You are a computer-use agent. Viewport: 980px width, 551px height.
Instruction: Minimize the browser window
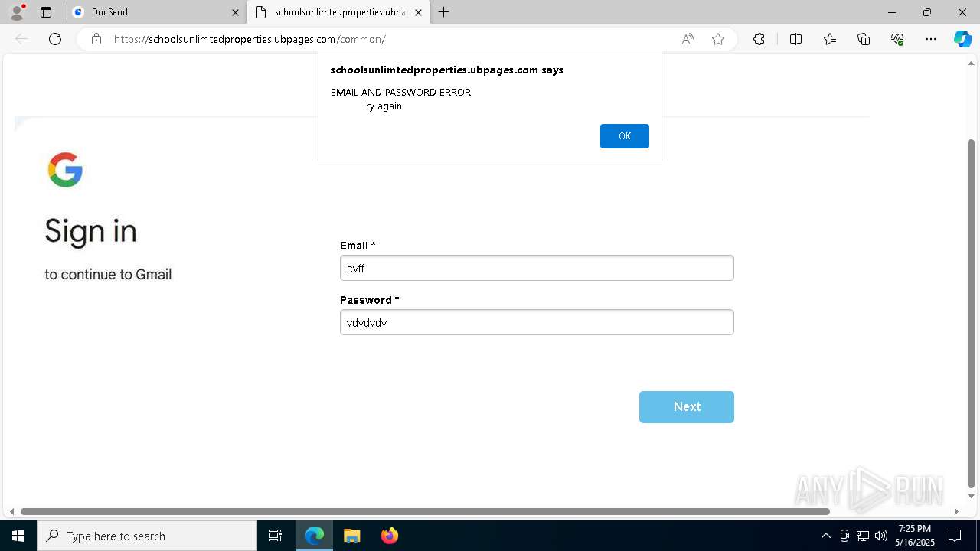892,12
